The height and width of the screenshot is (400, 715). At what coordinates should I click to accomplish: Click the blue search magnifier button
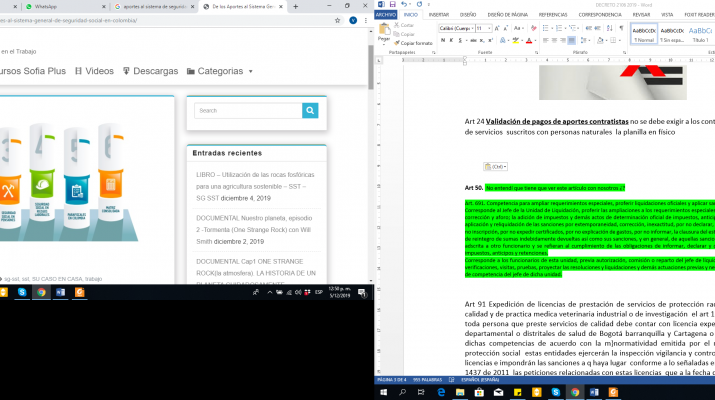coord(310,110)
